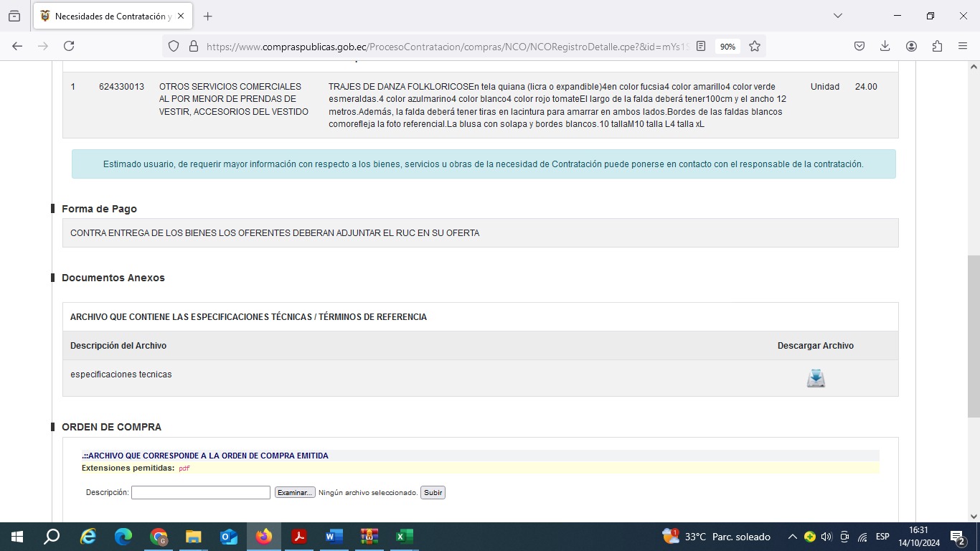Open the extensions puzzle icon
This screenshot has width=980, height=551.
coord(937,46)
